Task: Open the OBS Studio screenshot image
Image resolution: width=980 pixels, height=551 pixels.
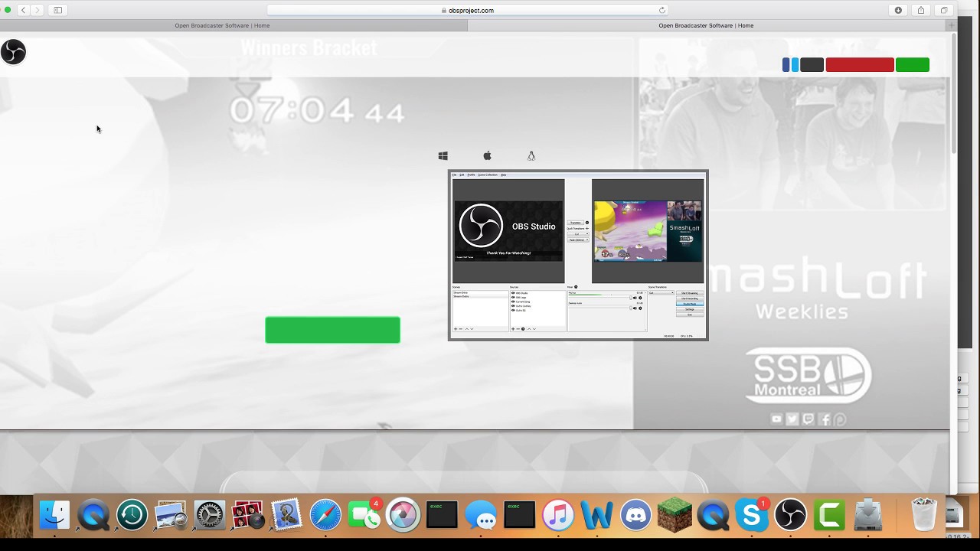Action: click(578, 255)
